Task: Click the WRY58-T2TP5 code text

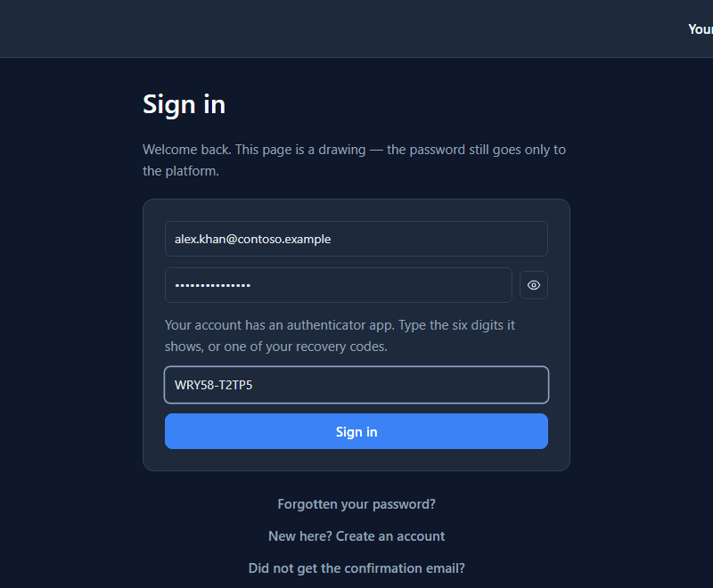Action: coord(213,385)
